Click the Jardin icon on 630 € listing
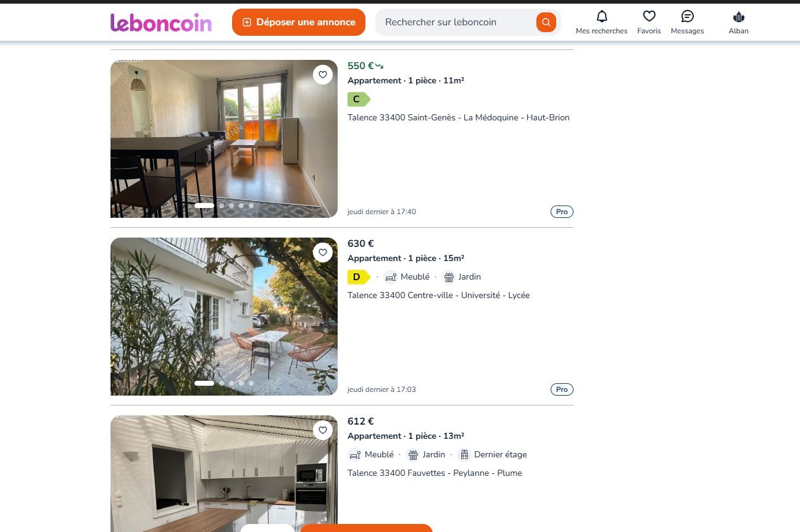 point(449,277)
